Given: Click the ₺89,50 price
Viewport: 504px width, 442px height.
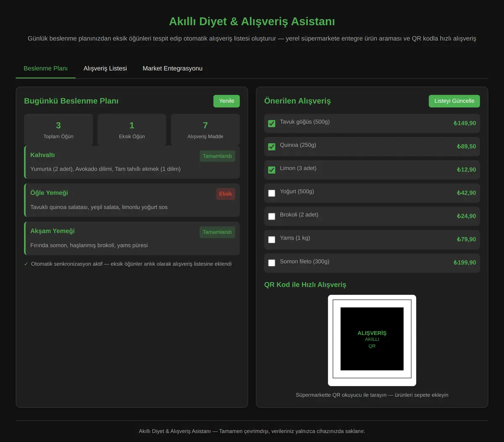Looking at the screenshot, I should pos(466,146).
